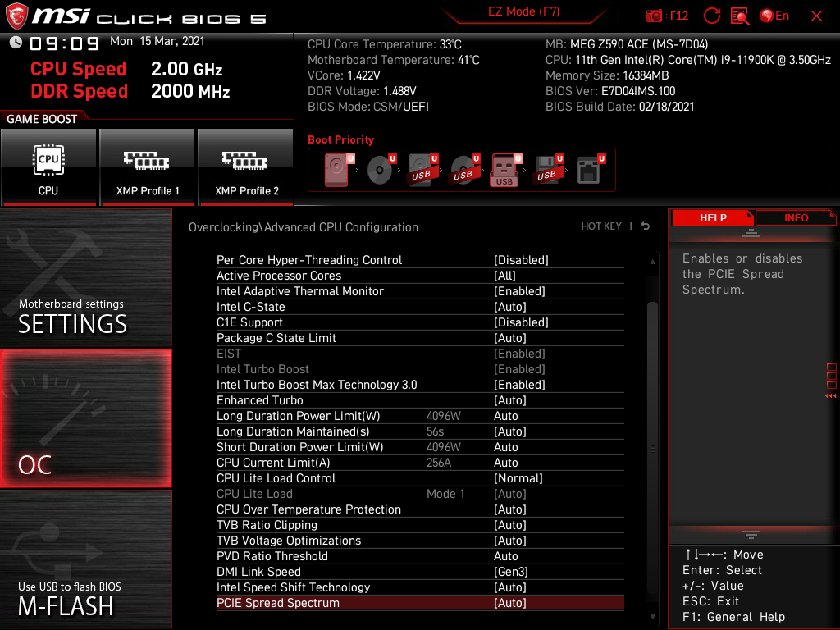Click the greyed EIST [Enabled] row

pos(420,353)
